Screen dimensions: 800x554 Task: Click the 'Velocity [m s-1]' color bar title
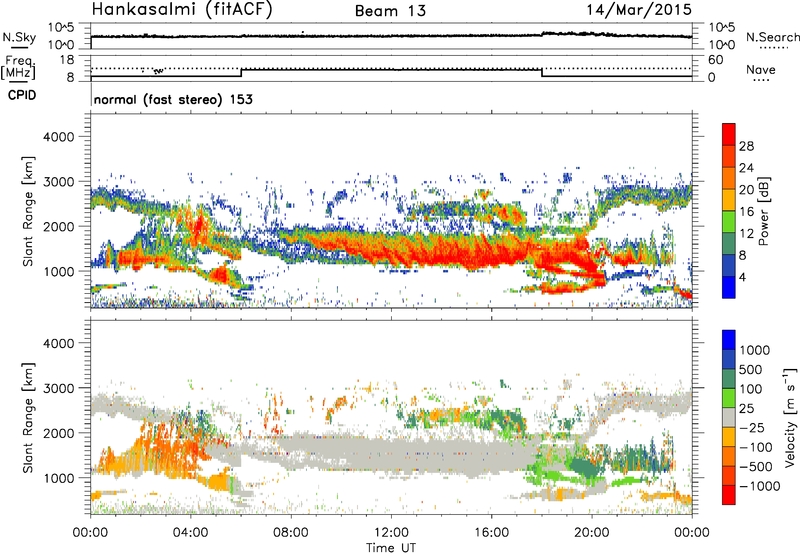pos(790,417)
